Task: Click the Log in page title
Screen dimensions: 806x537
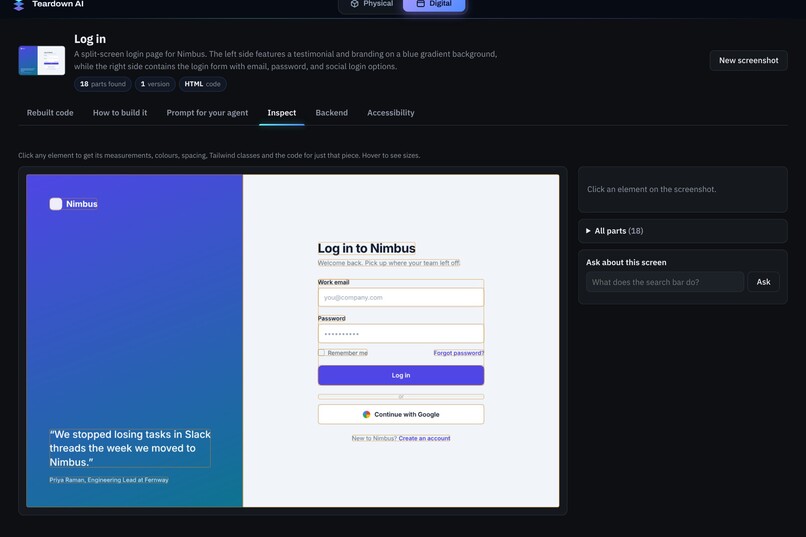Action: [90, 39]
